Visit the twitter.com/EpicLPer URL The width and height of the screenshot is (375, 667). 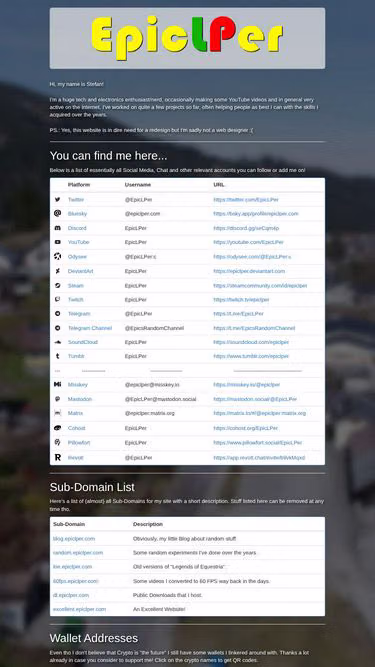click(246, 200)
